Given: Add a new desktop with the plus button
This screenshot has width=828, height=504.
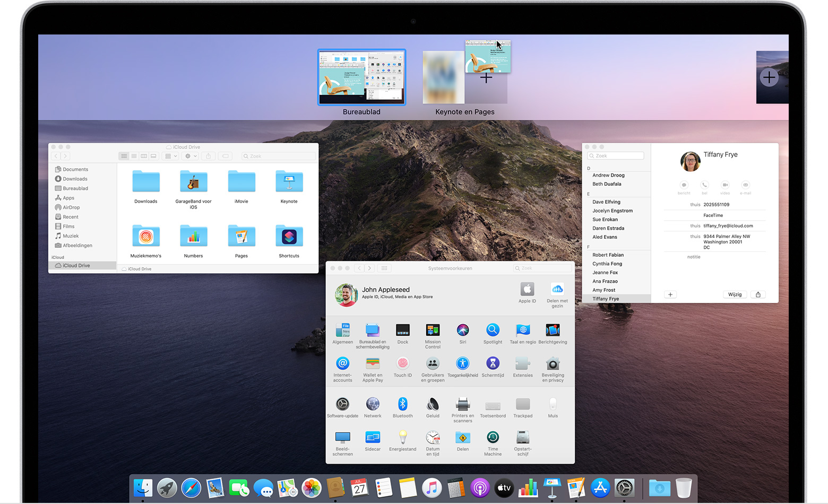Looking at the screenshot, I should 769,77.
